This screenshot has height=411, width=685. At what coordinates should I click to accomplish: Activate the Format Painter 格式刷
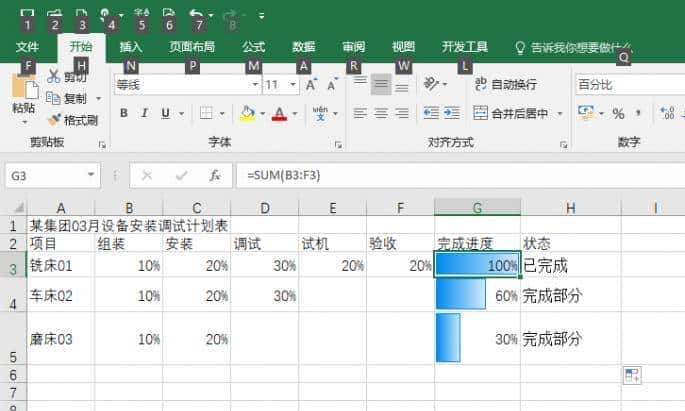[x=73, y=120]
